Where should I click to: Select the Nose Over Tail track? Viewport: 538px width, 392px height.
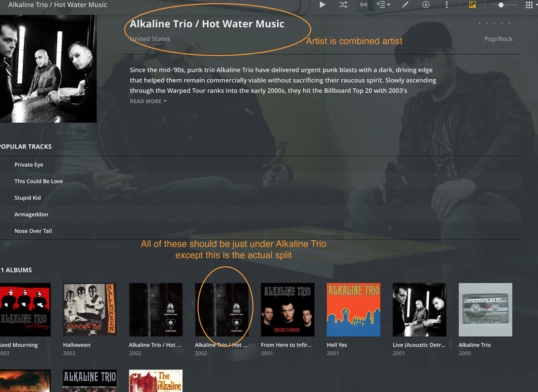pyautogui.click(x=33, y=231)
